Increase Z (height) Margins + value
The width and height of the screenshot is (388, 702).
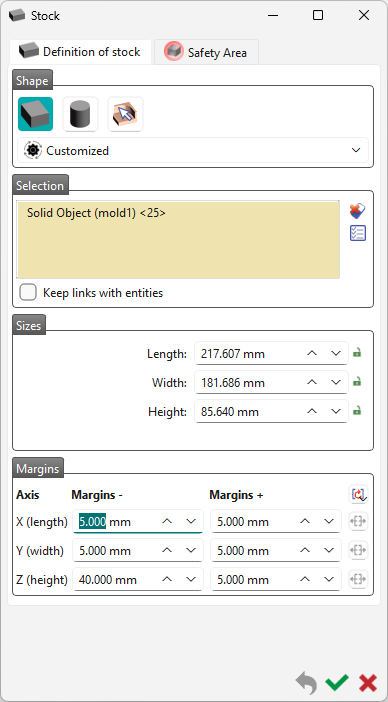(x=305, y=580)
